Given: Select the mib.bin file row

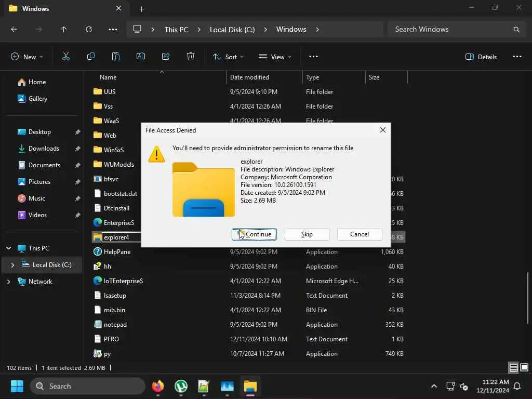Looking at the screenshot, I should [x=249, y=310].
